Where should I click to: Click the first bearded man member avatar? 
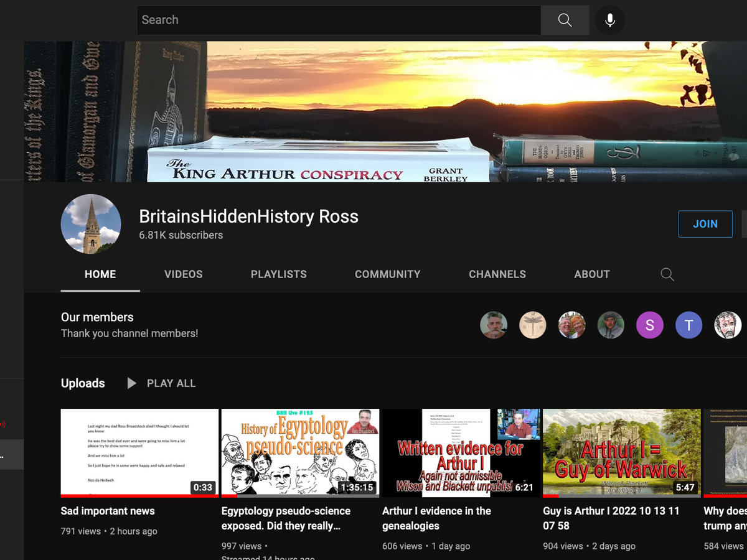click(x=494, y=325)
